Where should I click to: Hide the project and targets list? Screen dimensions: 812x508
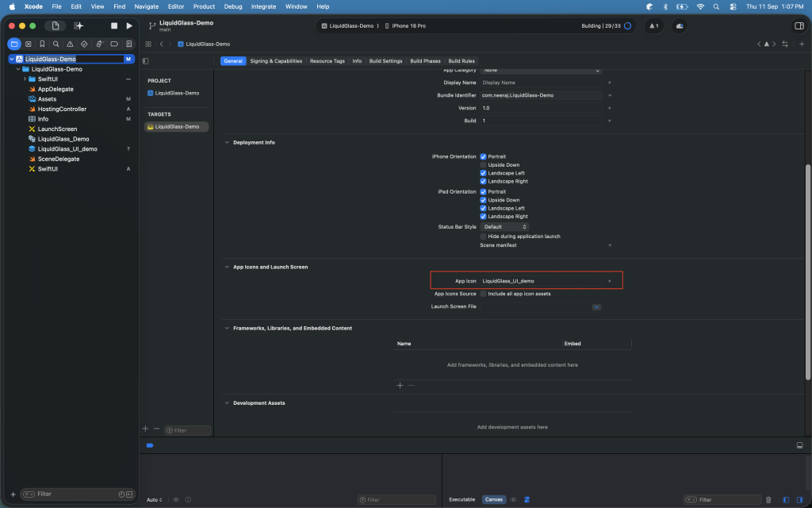click(x=146, y=61)
